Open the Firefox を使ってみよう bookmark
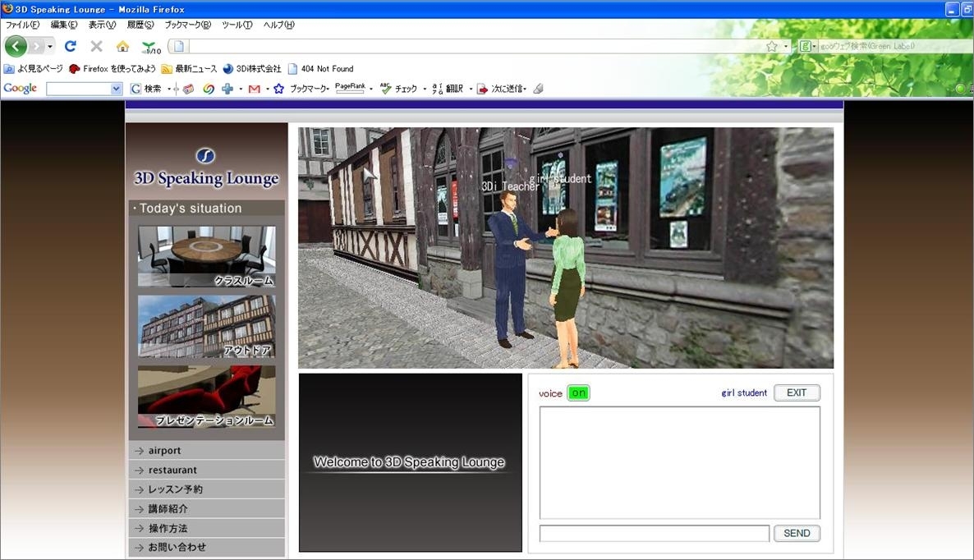974x560 pixels. (x=112, y=69)
